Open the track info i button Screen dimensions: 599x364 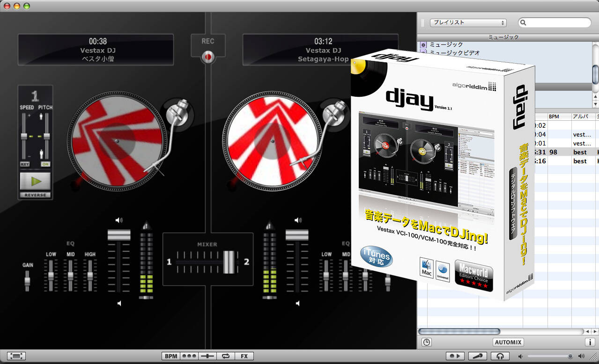(x=590, y=342)
